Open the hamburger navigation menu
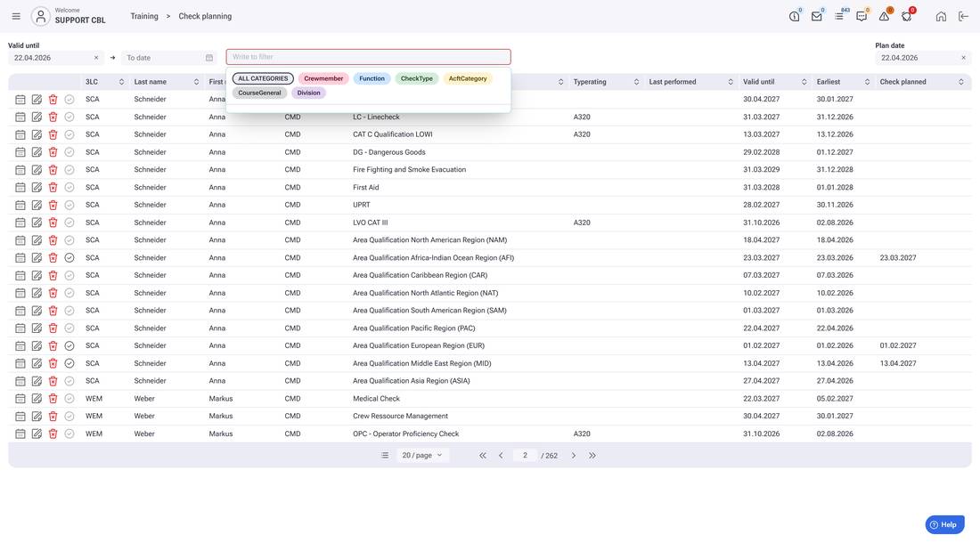980x551 pixels. point(16,16)
